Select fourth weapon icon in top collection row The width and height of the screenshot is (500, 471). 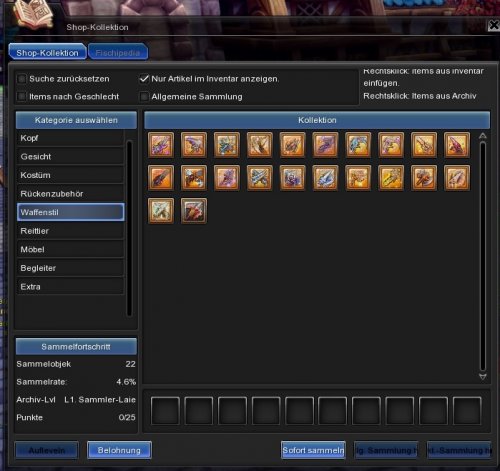pyautogui.click(x=260, y=145)
